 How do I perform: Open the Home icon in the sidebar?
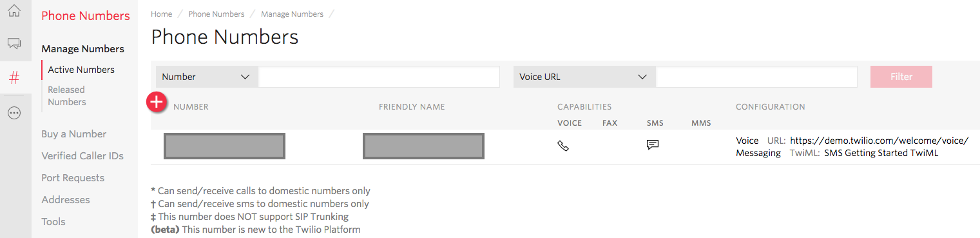14,11
